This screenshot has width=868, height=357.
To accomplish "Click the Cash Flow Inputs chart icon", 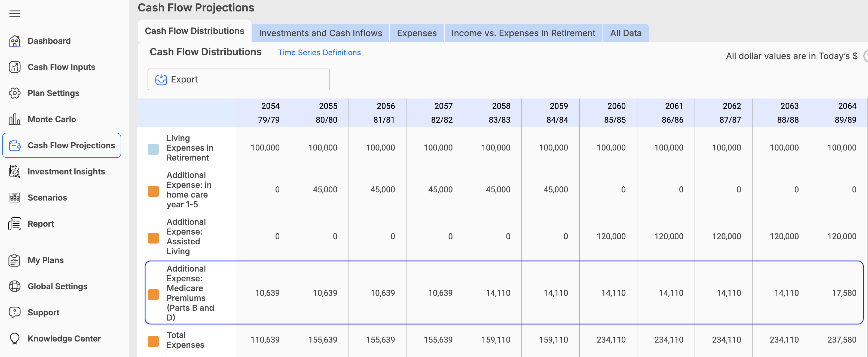I will 14,67.
